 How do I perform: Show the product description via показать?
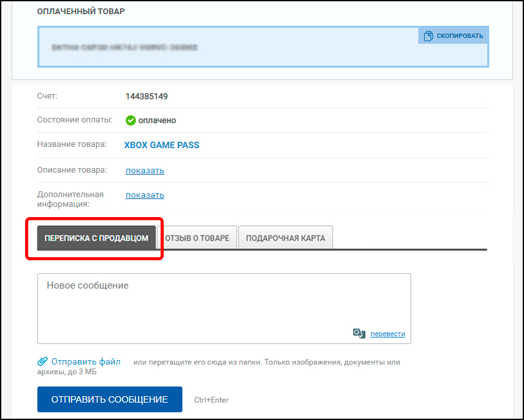[145, 171]
